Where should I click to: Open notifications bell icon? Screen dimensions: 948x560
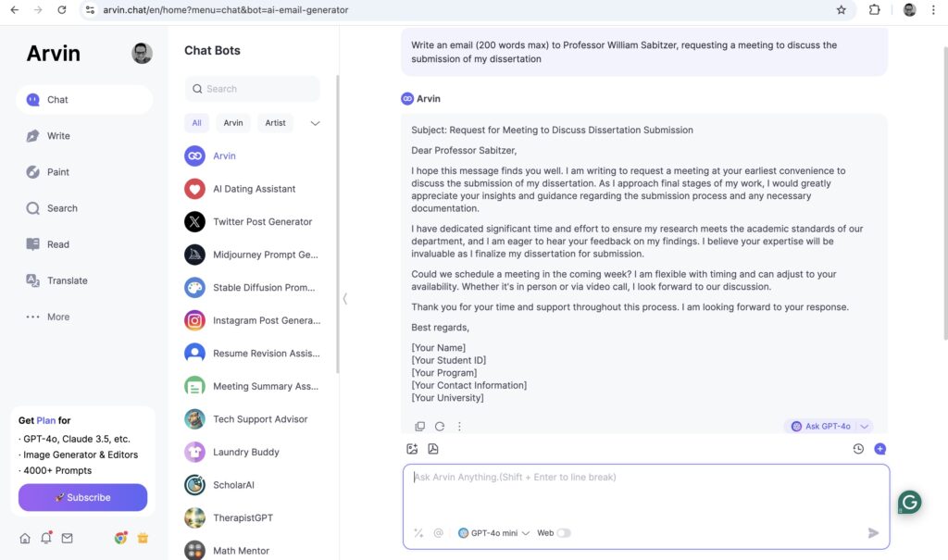click(x=46, y=538)
